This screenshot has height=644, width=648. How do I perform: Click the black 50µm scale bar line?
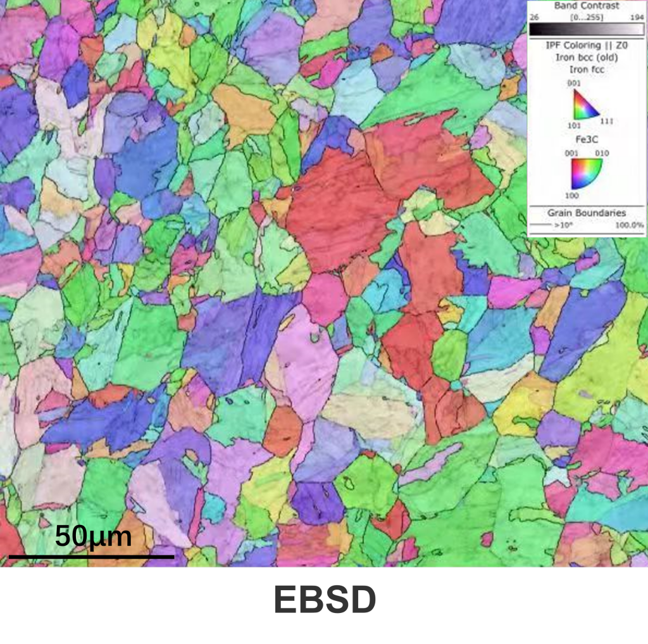click(91, 557)
